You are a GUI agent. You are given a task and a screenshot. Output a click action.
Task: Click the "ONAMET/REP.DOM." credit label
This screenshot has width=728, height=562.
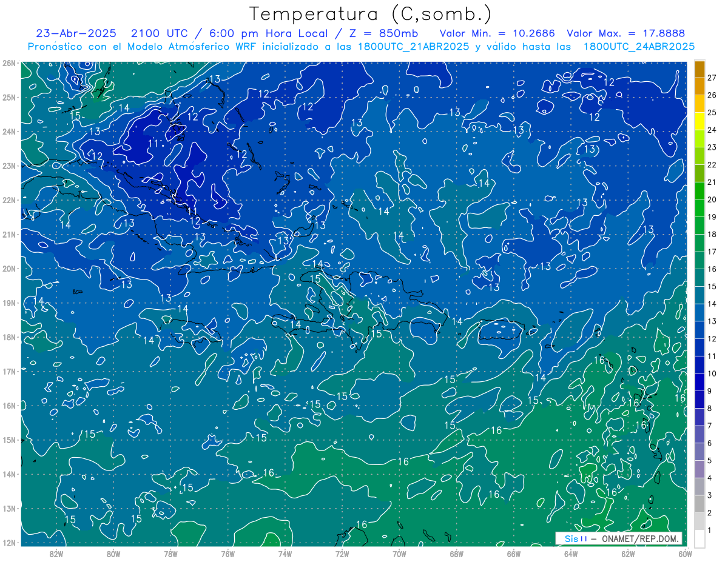pos(640,538)
